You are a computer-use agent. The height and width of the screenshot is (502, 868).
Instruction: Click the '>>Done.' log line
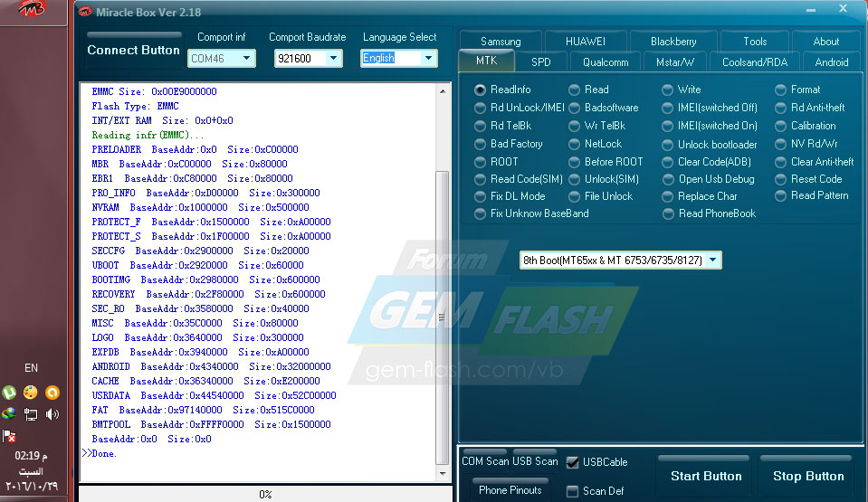(99, 453)
